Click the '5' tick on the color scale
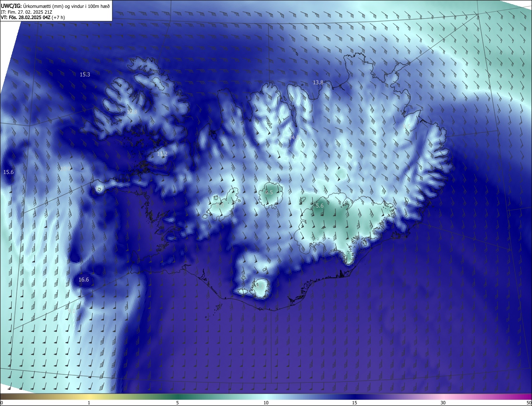The height and width of the screenshot is (406, 532). [177, 403]
